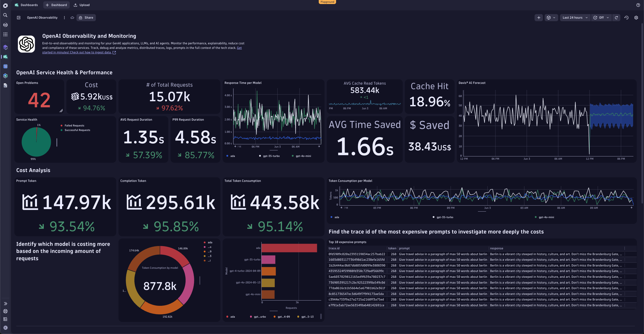Viewport: 644px width, 334px height.
Task: Open the support lifebuoy icon
Action: 5,311
